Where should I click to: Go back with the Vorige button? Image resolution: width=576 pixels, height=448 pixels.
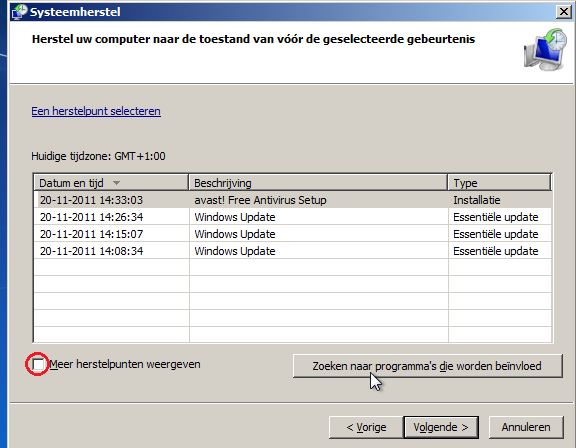pyautogui.click(x=366, y=427)
